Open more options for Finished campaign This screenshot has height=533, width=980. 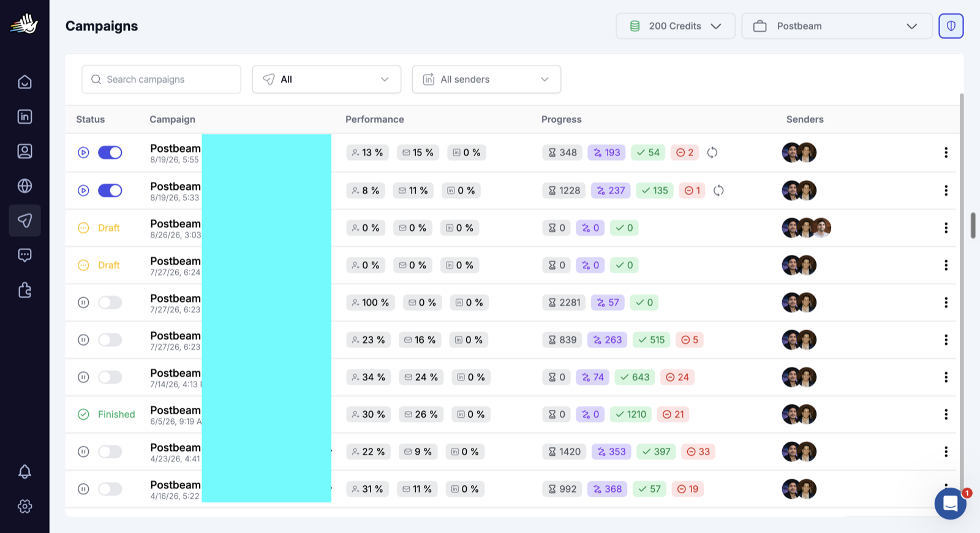click(946, 415)
